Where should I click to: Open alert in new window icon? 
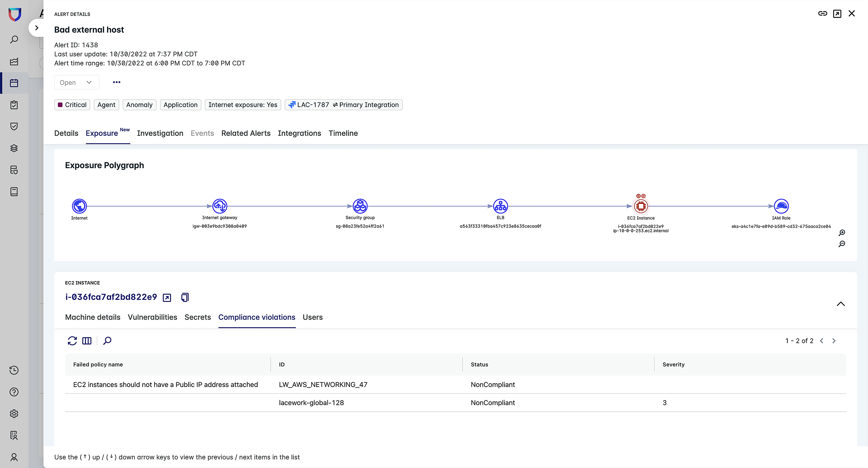[837, 14]
